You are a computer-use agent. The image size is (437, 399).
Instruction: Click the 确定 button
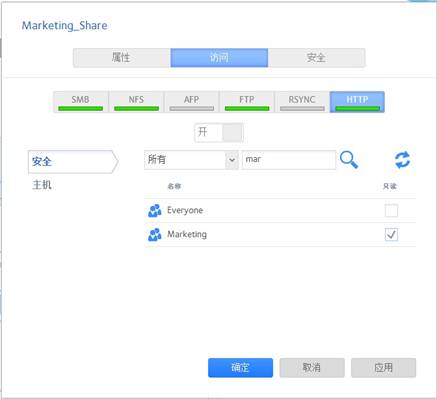coord(240,368)
